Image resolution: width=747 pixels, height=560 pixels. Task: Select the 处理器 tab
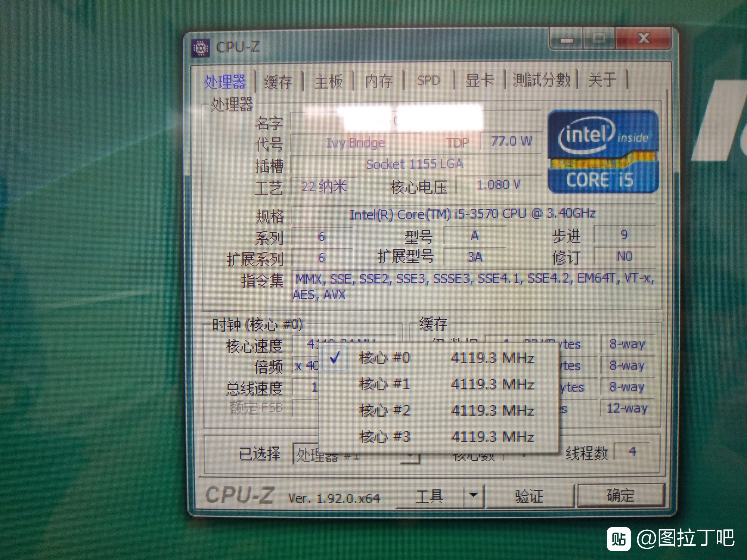coord(225,82)
